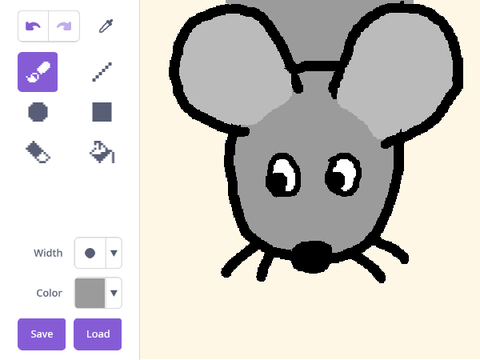Click the "Width" label text
The width and height of the screenshot is (480, 360).
(48, 253)
